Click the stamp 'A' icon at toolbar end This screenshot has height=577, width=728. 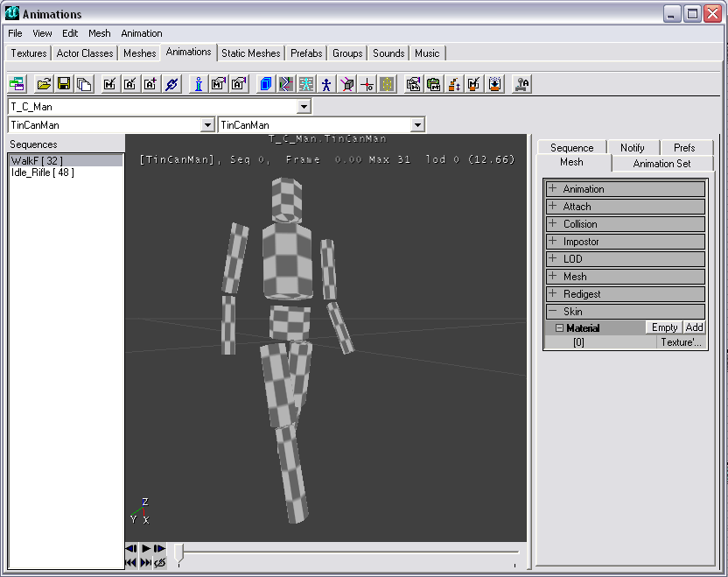[521, 84]
